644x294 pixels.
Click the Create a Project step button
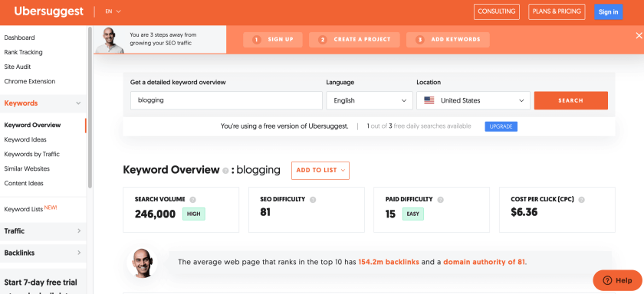tap(354, 40)
